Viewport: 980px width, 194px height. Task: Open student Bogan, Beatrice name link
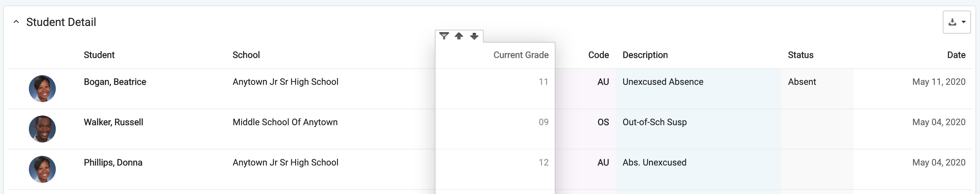pyautogui.click(x=115, y=82)
